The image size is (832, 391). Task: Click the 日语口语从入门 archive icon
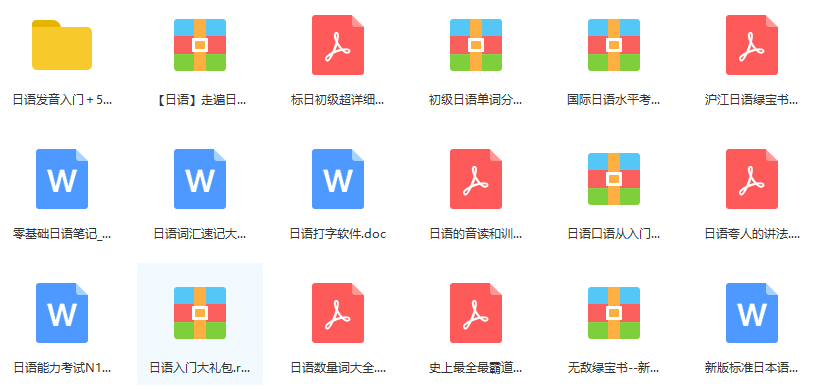(x=614, y=179)
